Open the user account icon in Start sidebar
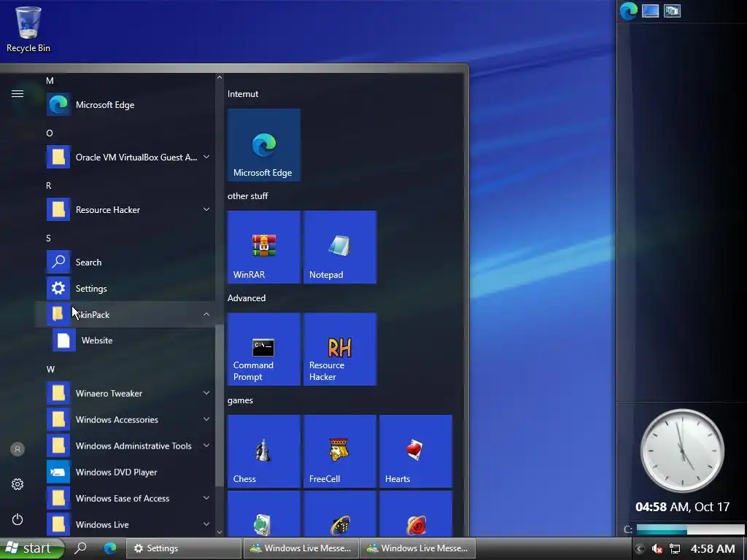Screen dimensions: 747x560 click(x=18, y=449)
